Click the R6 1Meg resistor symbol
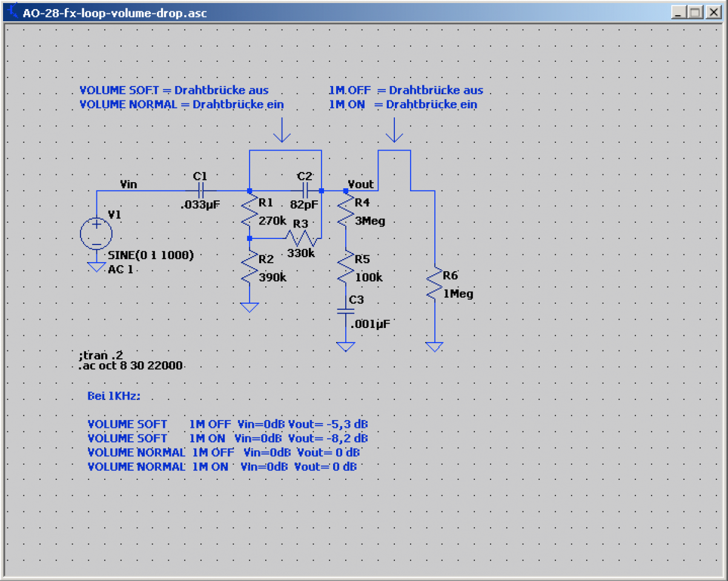 click(x=434, y=285)
